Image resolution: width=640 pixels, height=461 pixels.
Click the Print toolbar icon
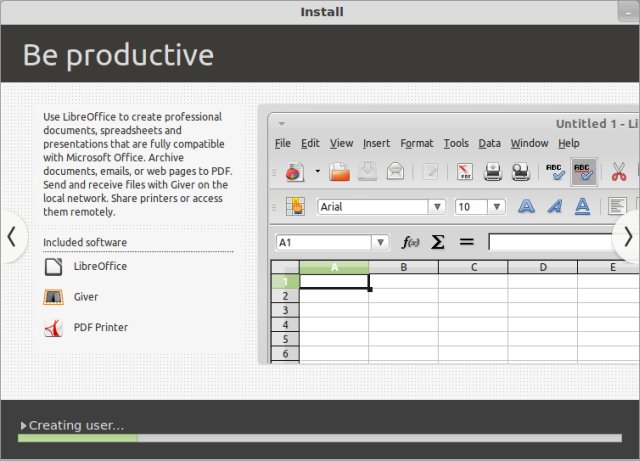[x=493, y=172]
